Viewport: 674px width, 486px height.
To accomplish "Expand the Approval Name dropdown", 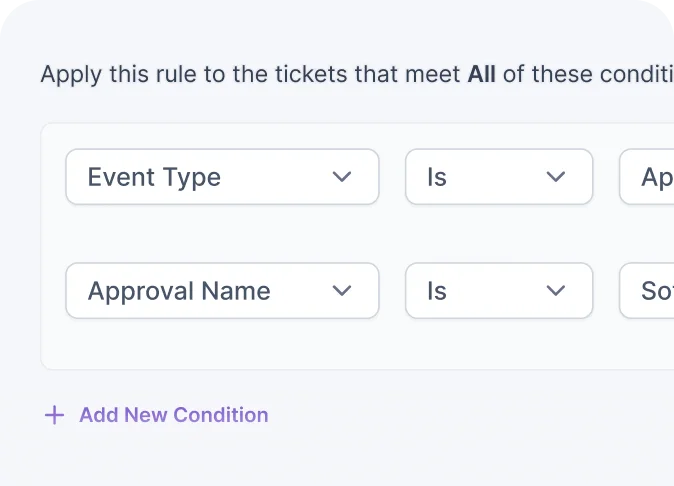I will coord(222,291).
